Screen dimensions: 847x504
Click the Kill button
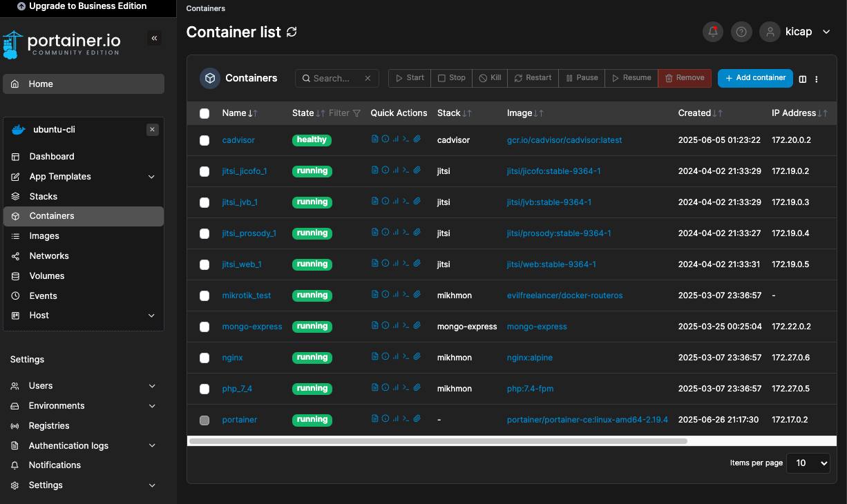tap(490, 78)
